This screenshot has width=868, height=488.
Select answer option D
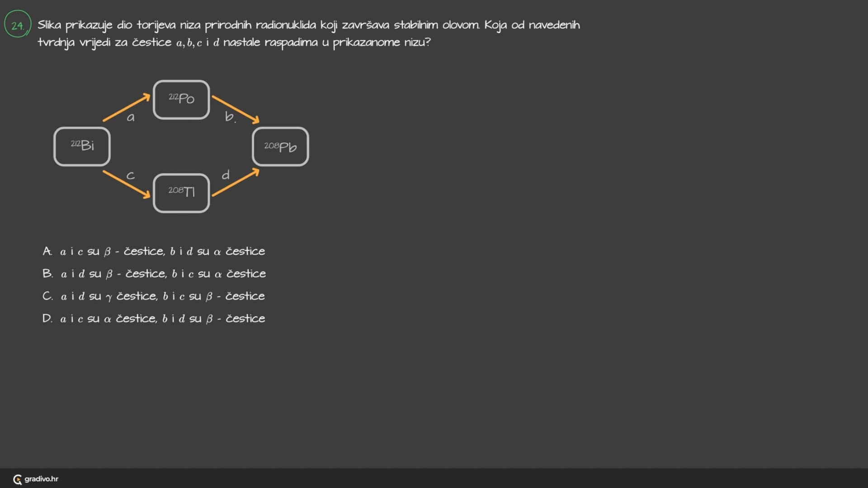(x=154, y=319)
